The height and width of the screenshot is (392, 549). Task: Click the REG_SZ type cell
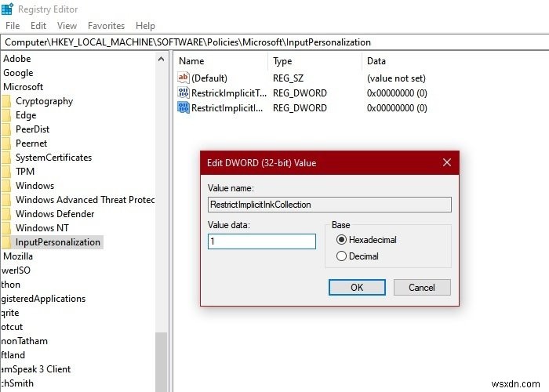(x=288, y=78)
